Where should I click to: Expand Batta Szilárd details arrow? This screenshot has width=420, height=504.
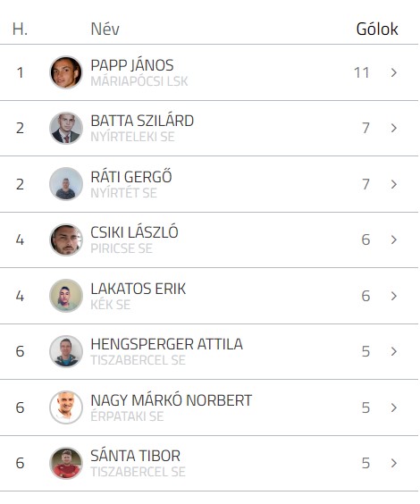pyautogui.click(x=394, y=129)
